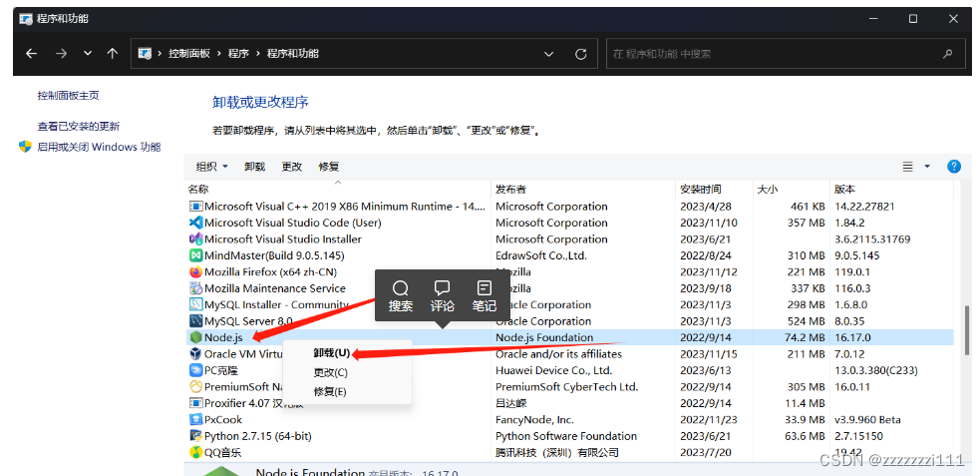Screen dimensions: 980x476
Task: Select the PxCook program name
Action: [x=223, y=420]
